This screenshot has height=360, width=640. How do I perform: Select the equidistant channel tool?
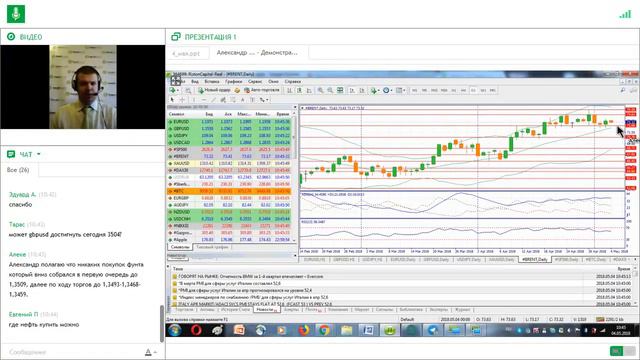coord(223,100)
